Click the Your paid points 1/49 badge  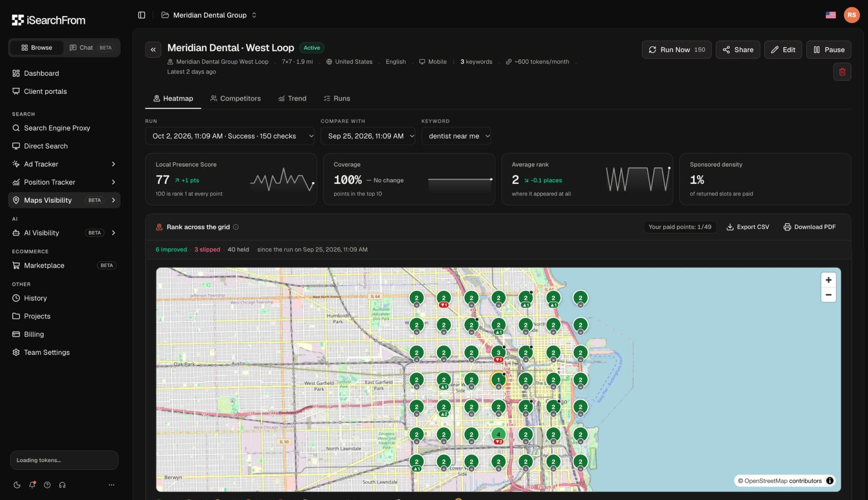[x=679, y=227]
